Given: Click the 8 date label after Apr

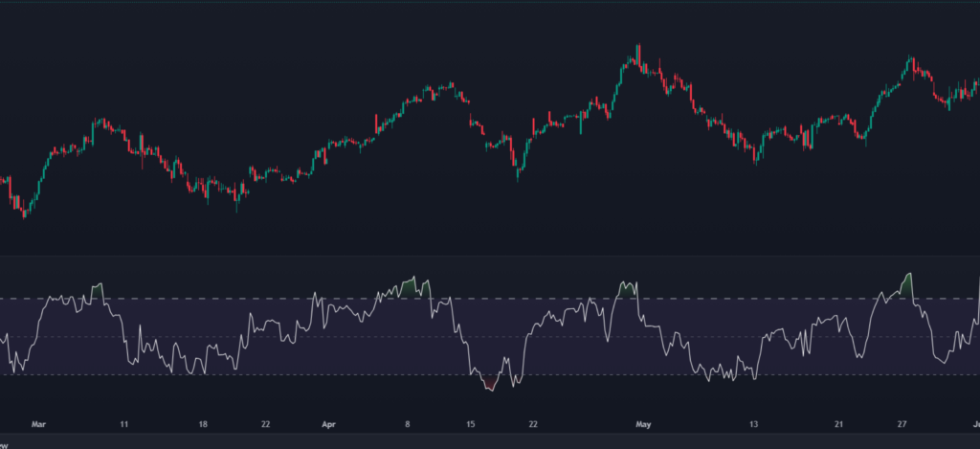Looking at the screenshot, I should pos(408,425).
